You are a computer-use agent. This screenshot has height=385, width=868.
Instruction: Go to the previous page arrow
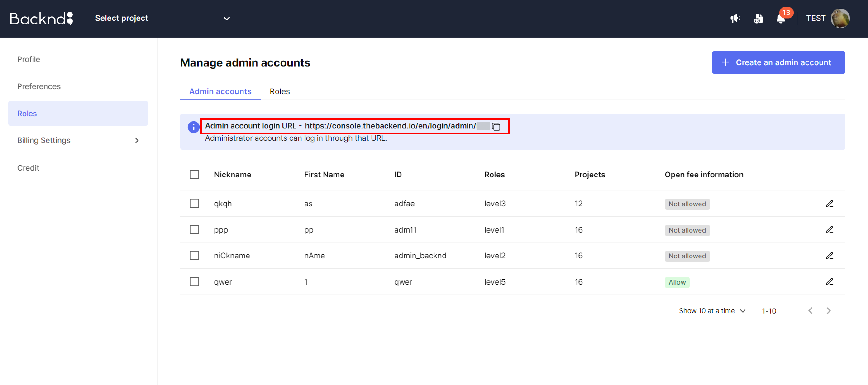[x=810, y=311]
